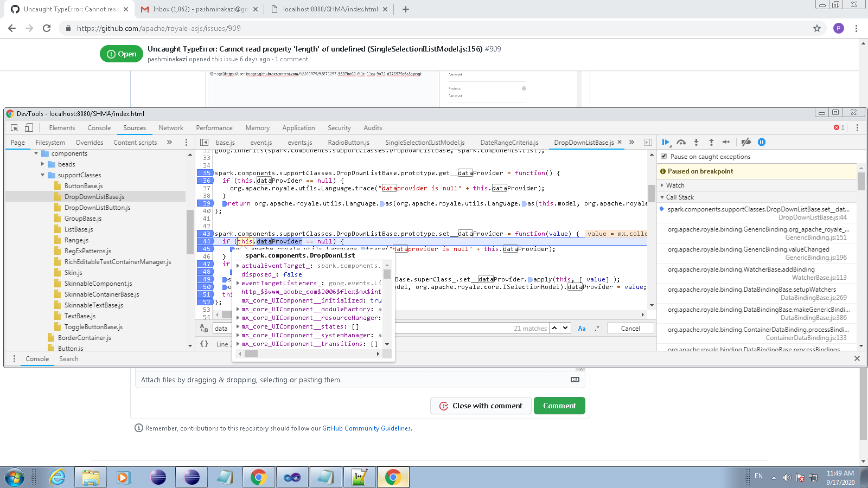This screenshot has width=868, height=488.
Task: Close the DevTools console drawer
Action: point(857,358)
